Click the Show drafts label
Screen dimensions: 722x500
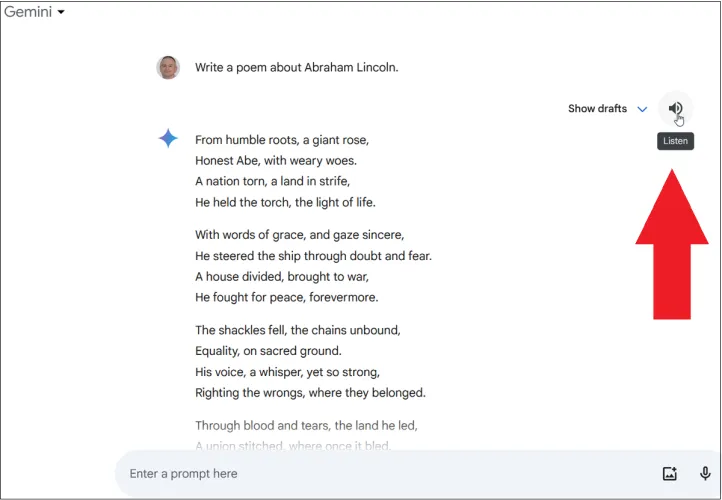click(x=597, y=109)
